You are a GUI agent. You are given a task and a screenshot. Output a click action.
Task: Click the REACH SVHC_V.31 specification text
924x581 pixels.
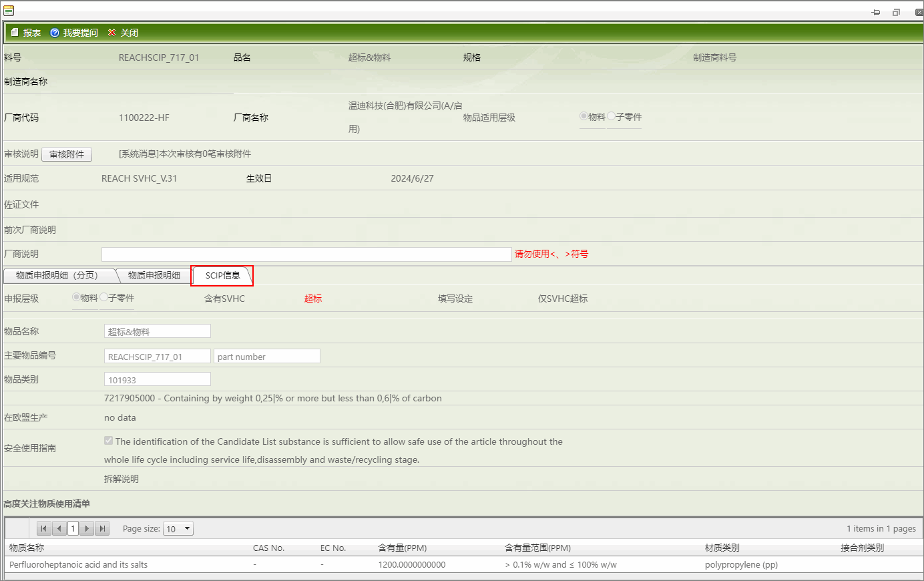coord(140,178)
